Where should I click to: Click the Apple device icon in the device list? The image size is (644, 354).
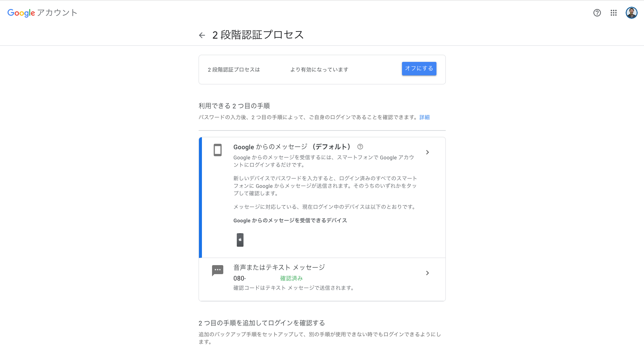click(240, 240)
